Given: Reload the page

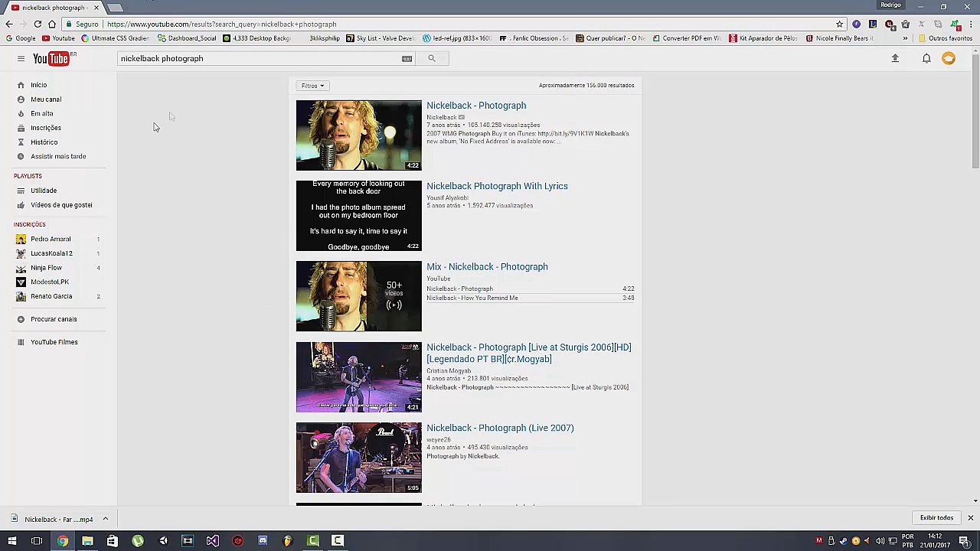Looking at the screenshot, I should point(38,24).
